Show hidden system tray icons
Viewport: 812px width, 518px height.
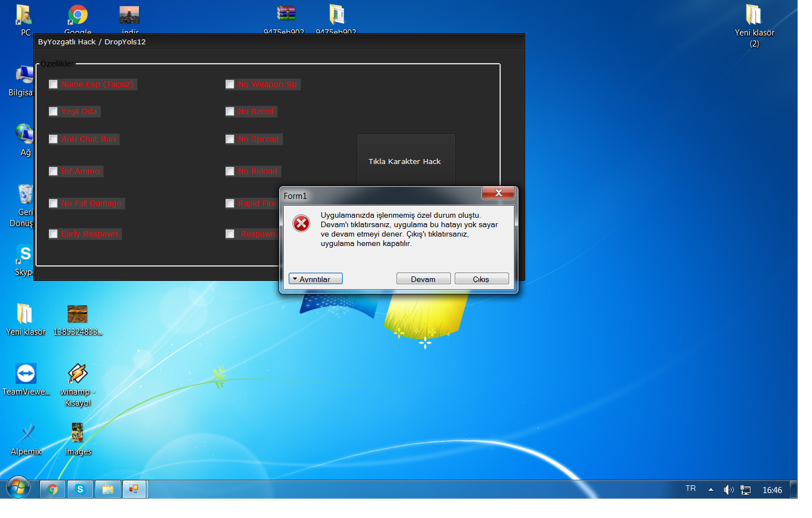pos(711,490)
